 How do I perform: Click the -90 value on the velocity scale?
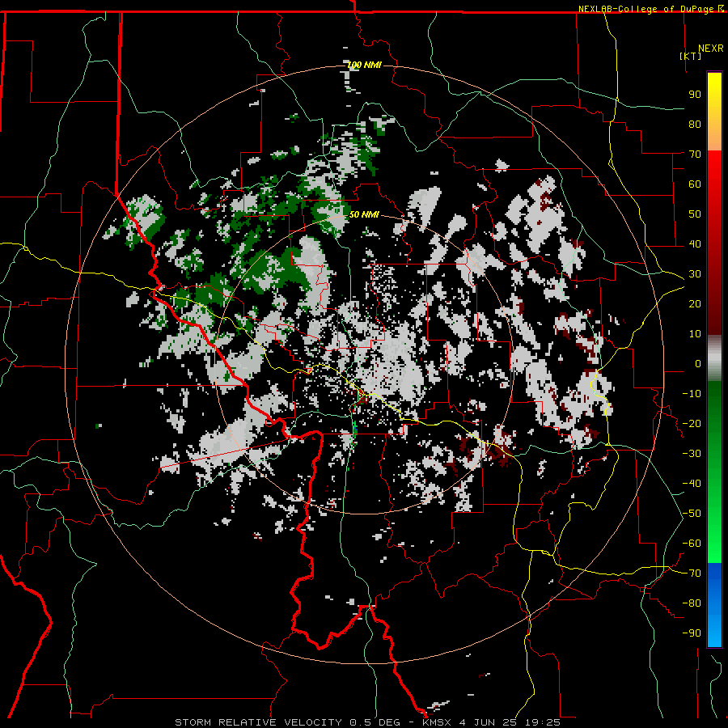click(x=692, y=633)
